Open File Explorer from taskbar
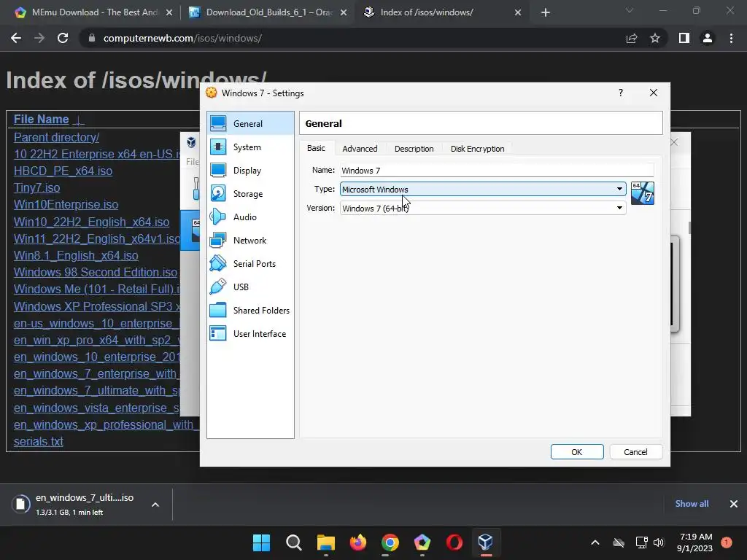747x560 pixels. tap(326, 542)
